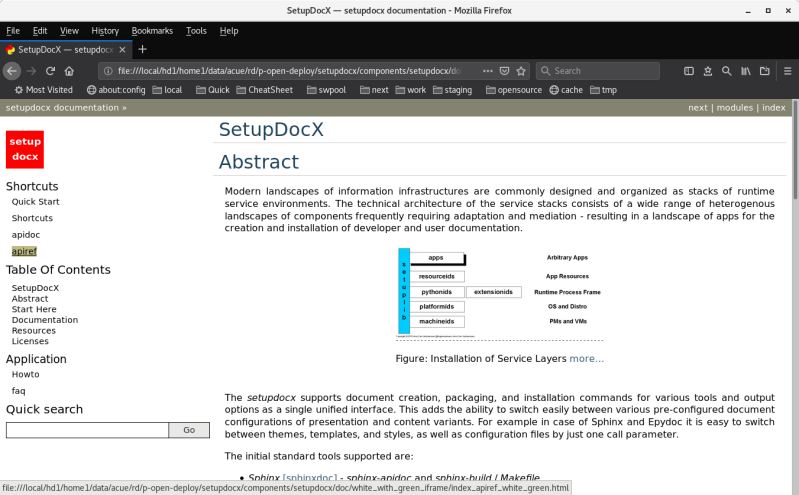Select the SetupDocX browser tab
799x495 pixels.
[x=65, y=49]
